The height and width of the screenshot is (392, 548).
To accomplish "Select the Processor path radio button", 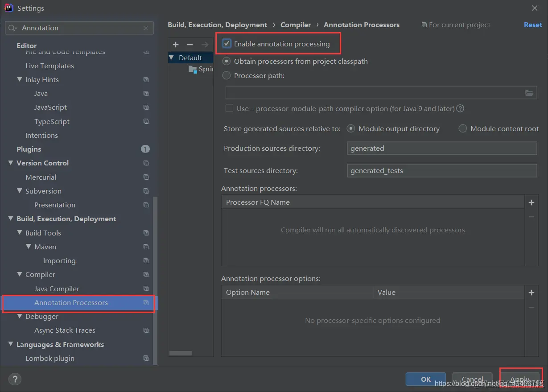I will (227, 75).
